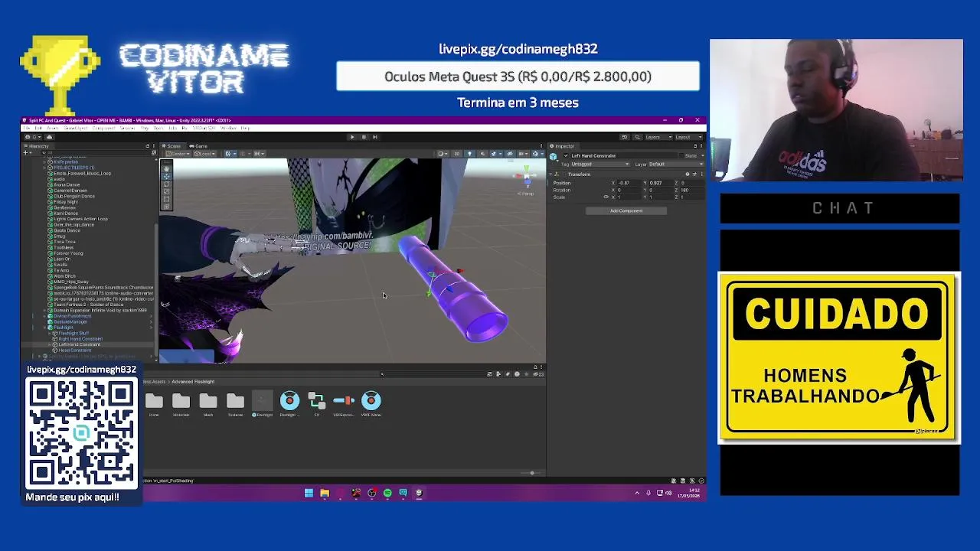Select the Move tool in Scene toolbar

click(x=166, y=176)
